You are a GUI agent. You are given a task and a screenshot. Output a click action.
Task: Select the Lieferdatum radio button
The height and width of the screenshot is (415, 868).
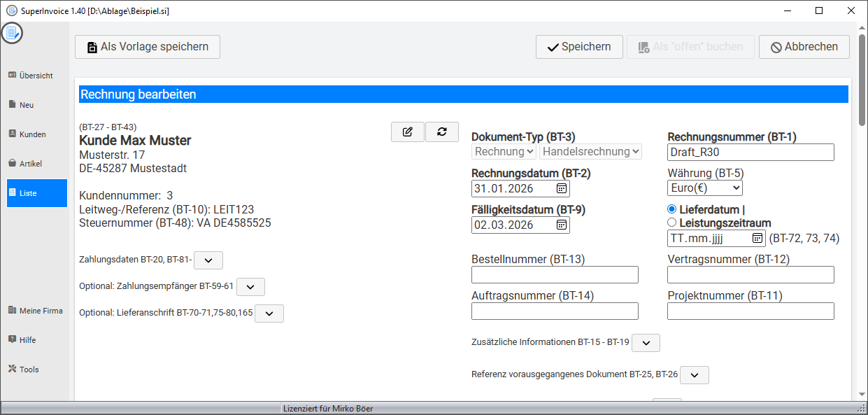tap(672, 209)
